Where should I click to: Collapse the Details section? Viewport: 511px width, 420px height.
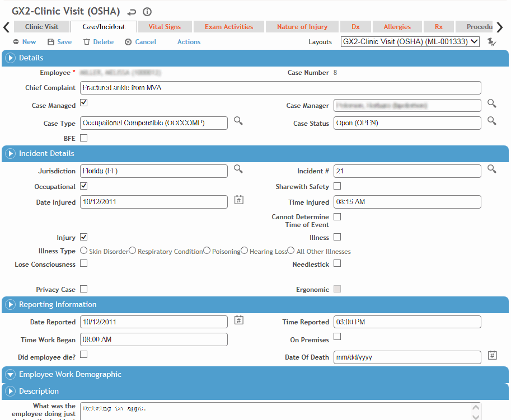[x=10, y=58]
